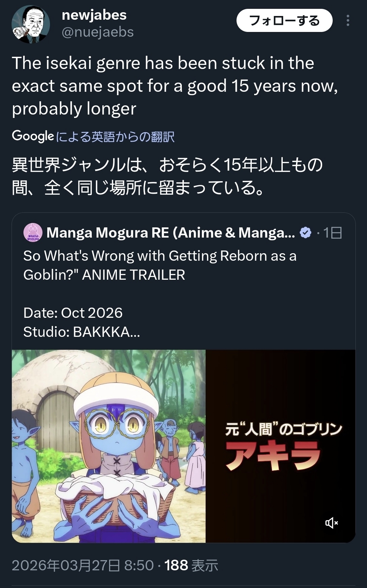Click the blue verified badge icon

(x=306, y=233)
